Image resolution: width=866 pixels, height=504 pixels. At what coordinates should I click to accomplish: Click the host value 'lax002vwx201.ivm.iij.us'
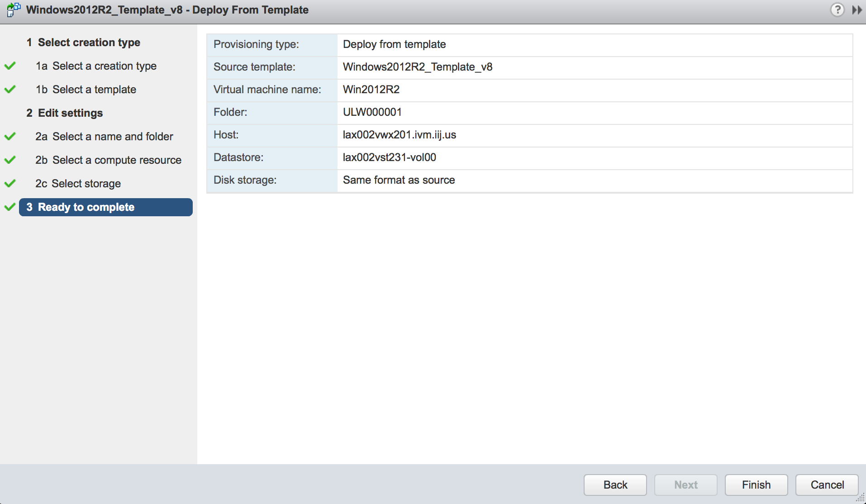point(400,135)
